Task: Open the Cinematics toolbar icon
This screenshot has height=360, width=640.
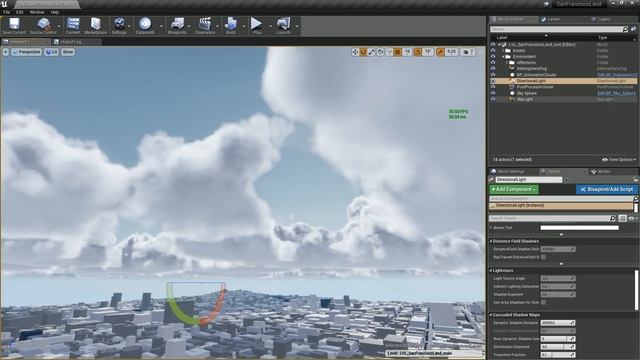Action: pyautogui.click(x=204, y=25)
